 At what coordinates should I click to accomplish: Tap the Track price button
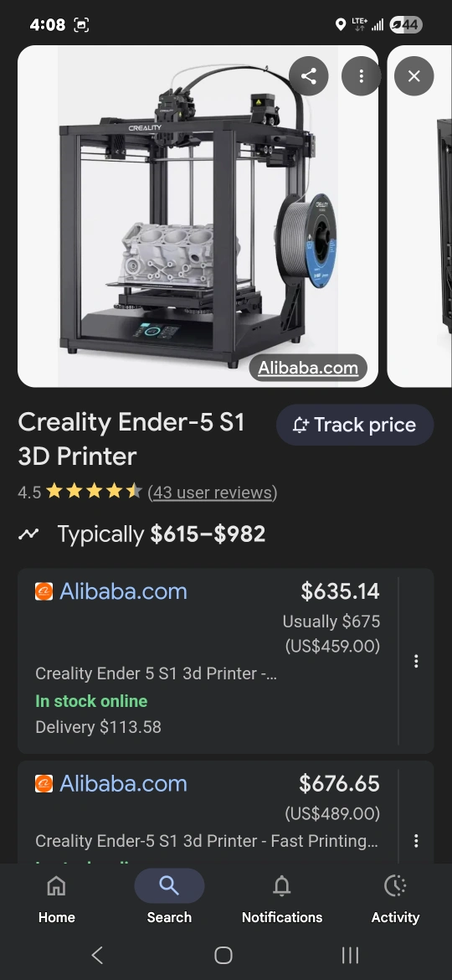(x=355, y=425)
